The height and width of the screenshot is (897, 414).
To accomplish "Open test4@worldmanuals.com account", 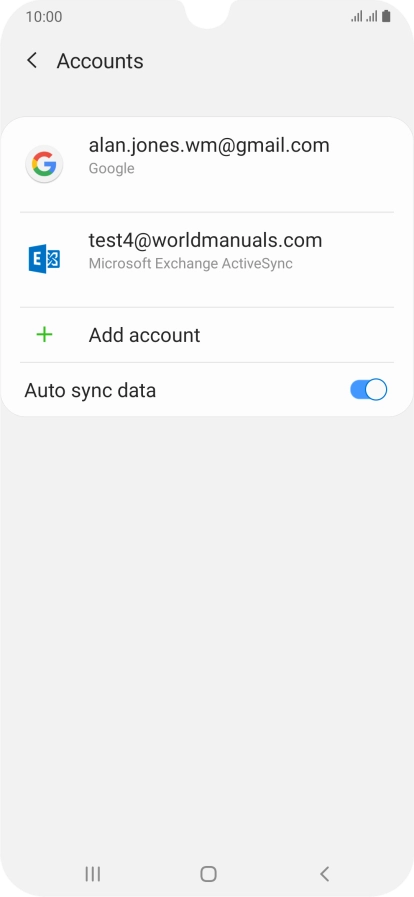I will [x=207, y=260].
